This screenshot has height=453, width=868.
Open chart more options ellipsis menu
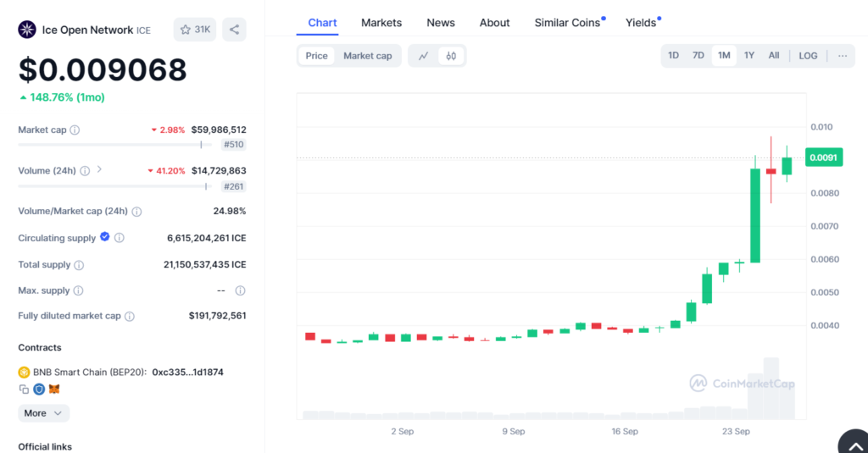pos(842,56)
